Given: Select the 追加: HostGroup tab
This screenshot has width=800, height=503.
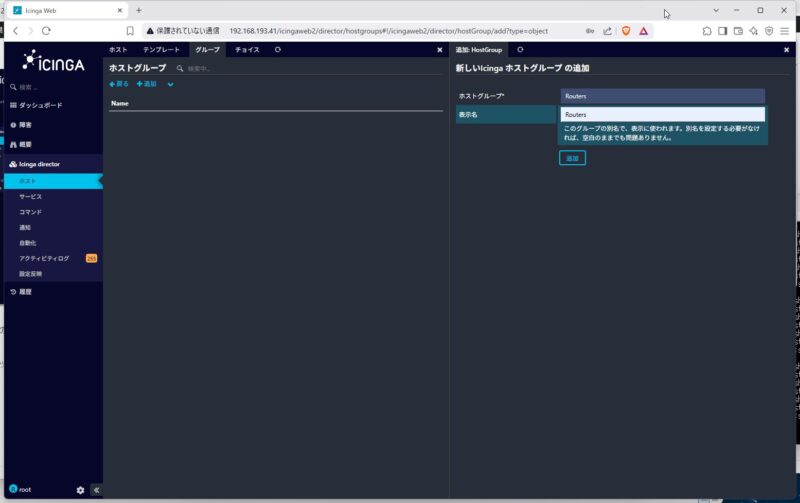Looking at the screenshot, I should 479,49.
